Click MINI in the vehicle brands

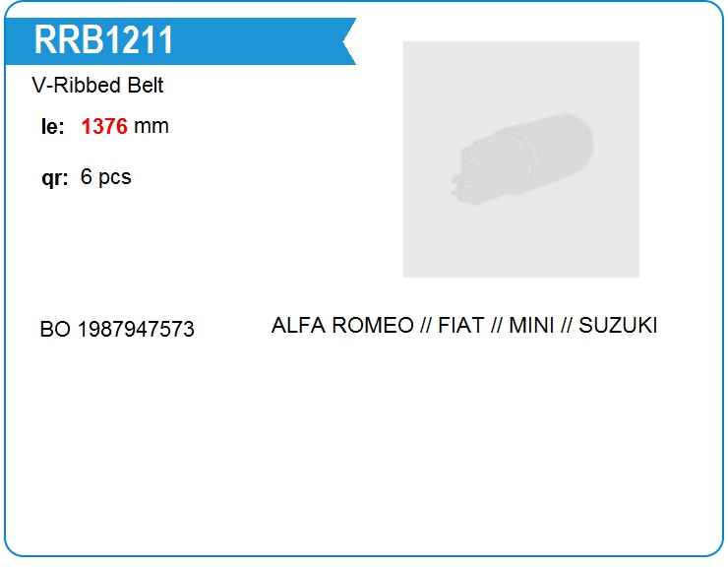point(531,325)
